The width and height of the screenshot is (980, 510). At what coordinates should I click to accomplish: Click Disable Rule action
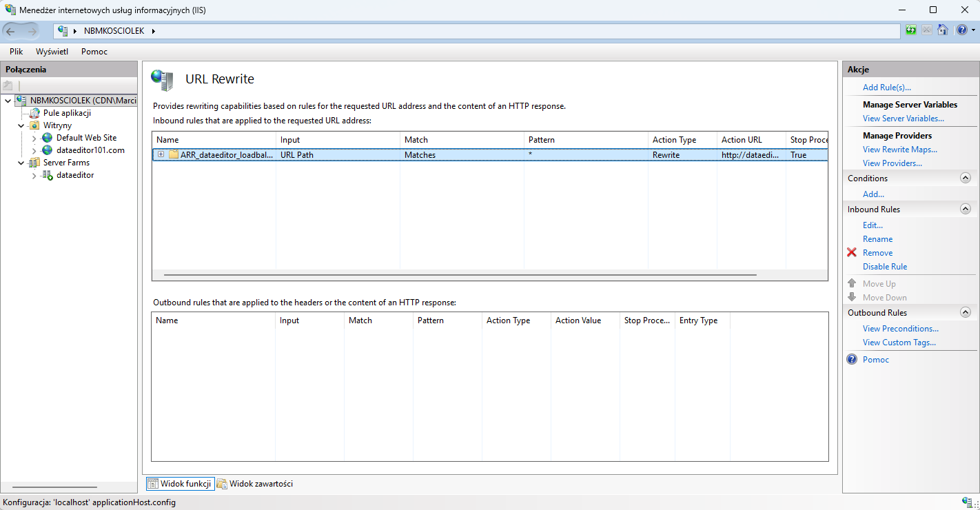884,267
